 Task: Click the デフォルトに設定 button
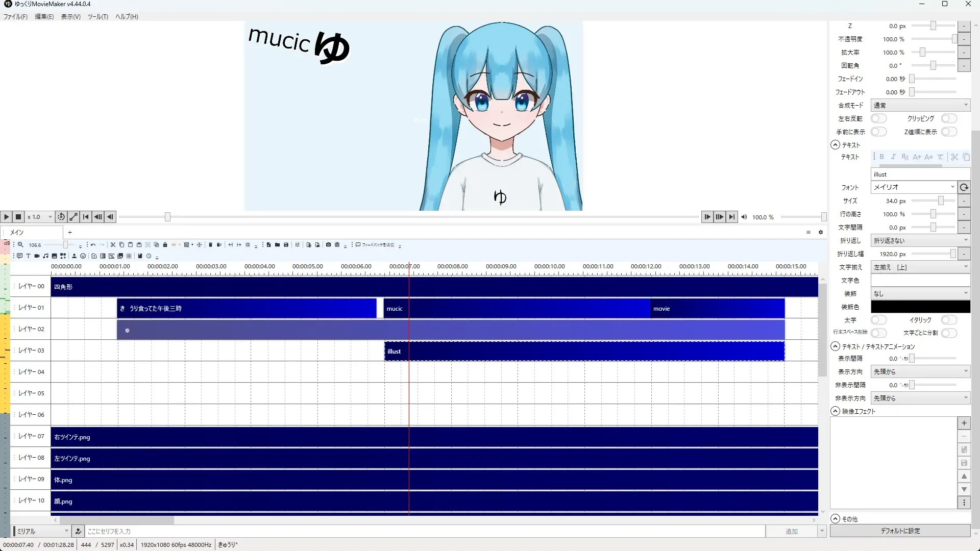click(900, 531)
